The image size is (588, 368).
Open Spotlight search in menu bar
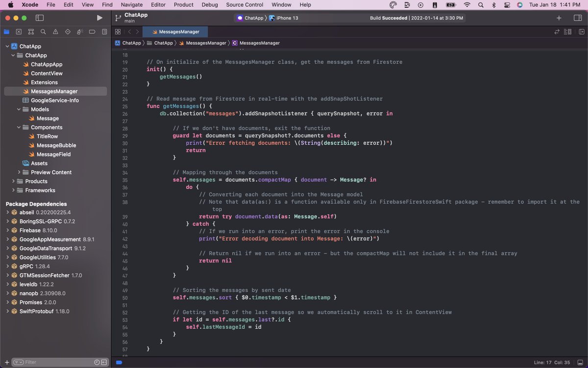click(481, 5)
